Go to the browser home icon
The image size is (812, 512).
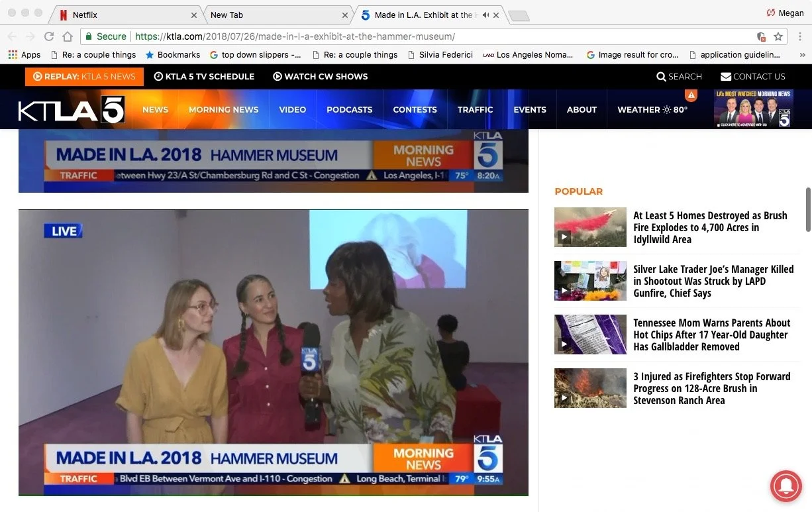click(x=68, y=36)
